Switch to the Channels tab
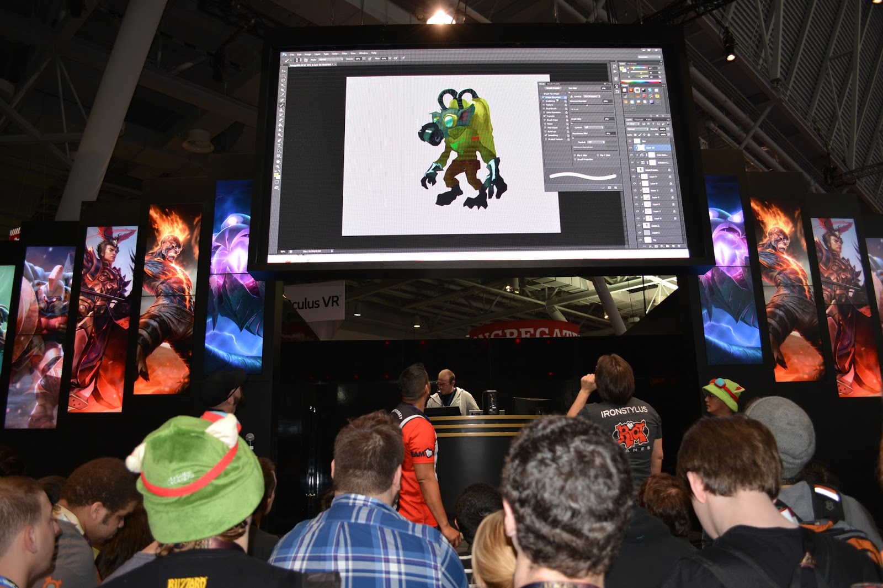This screenshot has width=883, height=588. click(640, 119)
